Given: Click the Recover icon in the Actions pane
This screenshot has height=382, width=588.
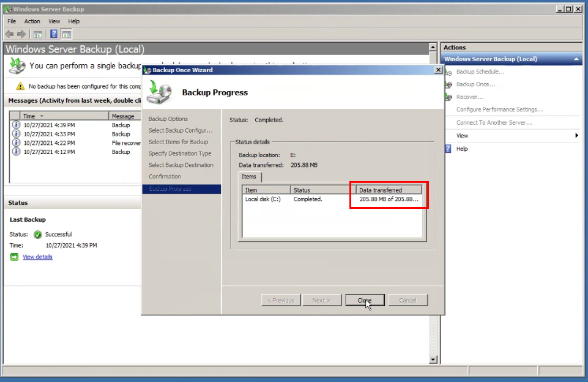Looking at the screenshot, I should [448, 97].
